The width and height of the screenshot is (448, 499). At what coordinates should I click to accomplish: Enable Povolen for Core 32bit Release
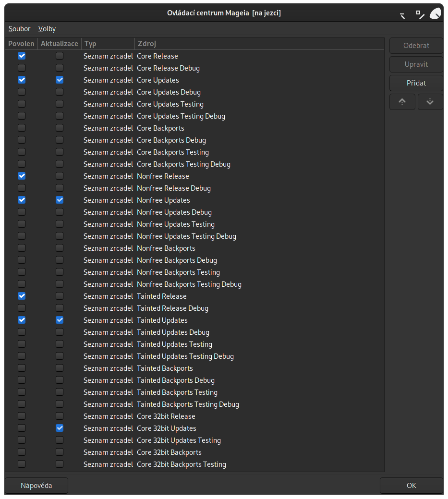(x=22, y=416)
